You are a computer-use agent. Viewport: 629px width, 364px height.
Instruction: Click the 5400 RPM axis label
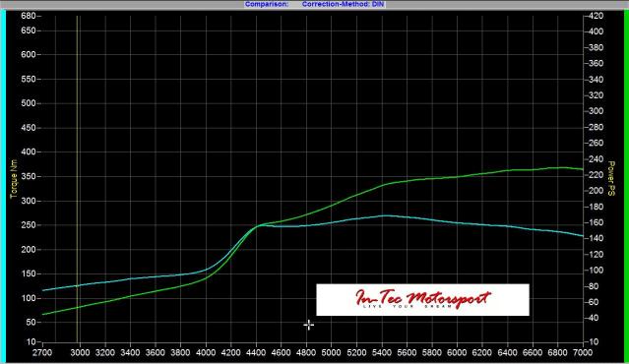[382, 353]
